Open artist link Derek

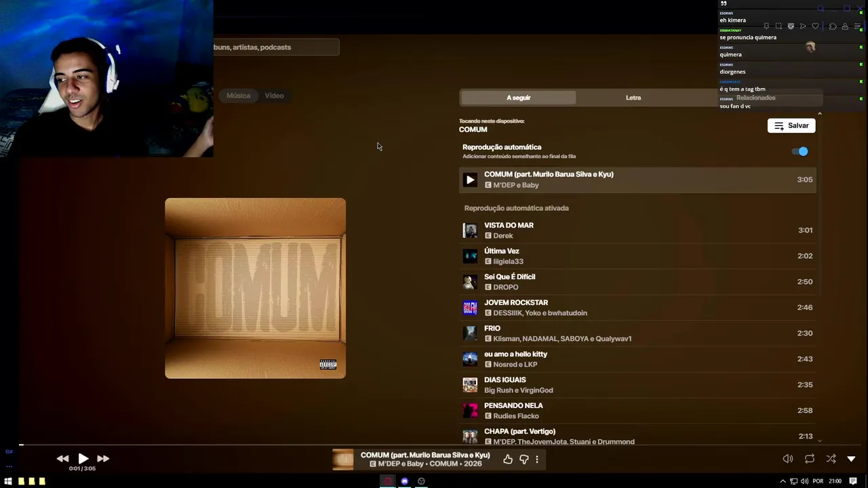[x=503, y=236]
